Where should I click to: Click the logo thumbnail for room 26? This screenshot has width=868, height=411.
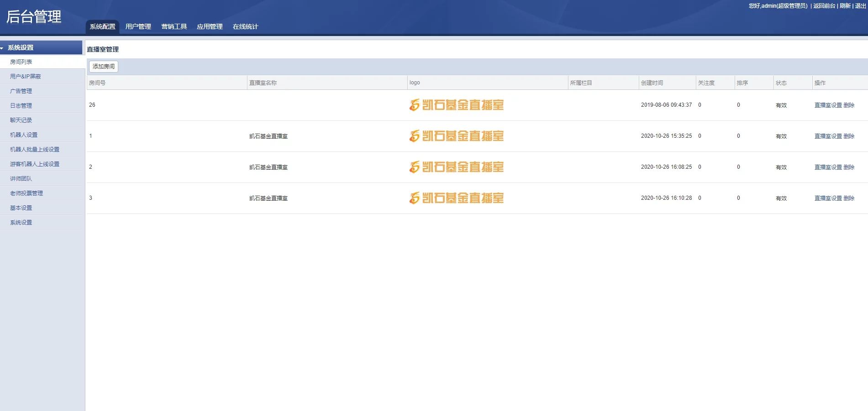point(456,105)
